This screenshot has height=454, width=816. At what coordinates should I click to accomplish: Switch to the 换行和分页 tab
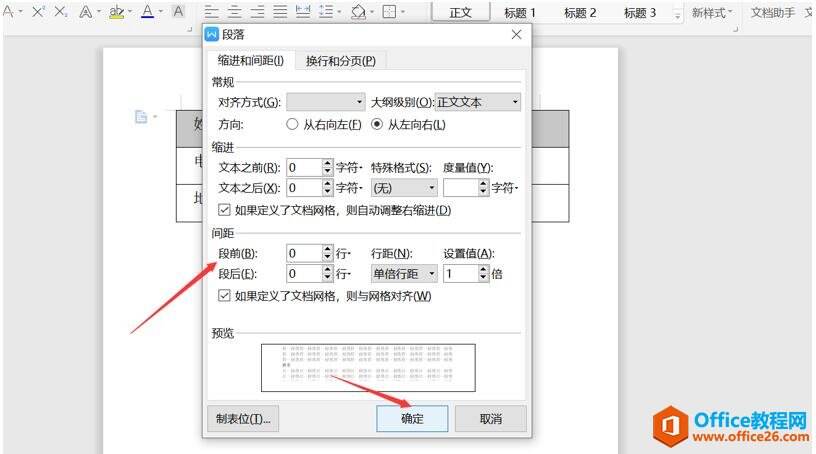(340, 61)
